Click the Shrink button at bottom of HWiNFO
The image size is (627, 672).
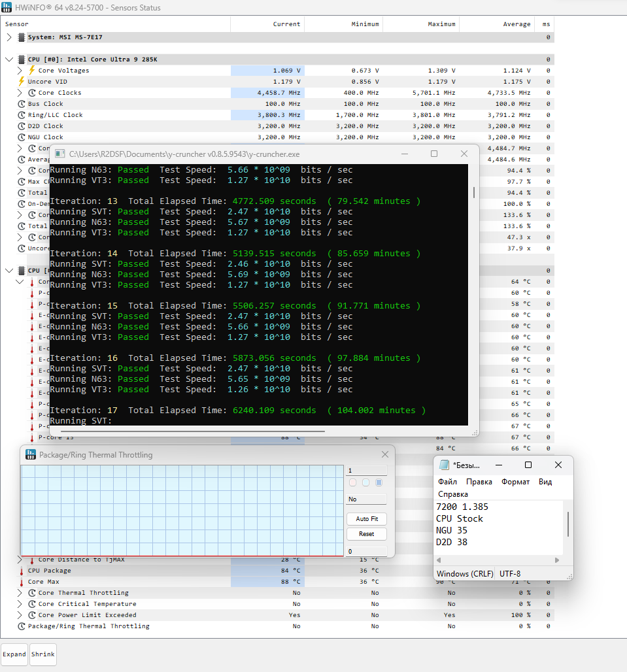(x=43, y=654)
